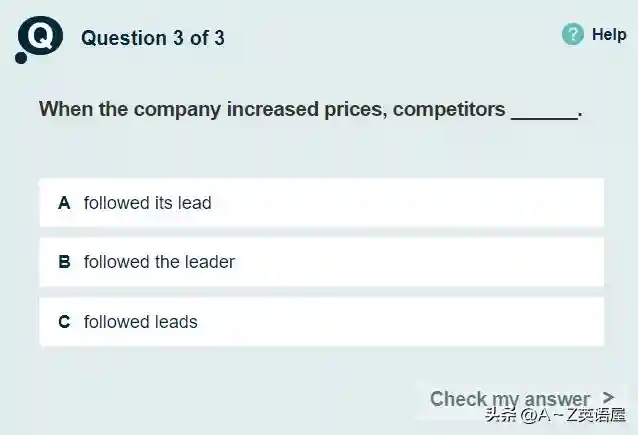Image resolution: width=638 pixels, height=435 pixels.
Task: Click the Q quiz logo icon
Action: click(x=42, y=38)
